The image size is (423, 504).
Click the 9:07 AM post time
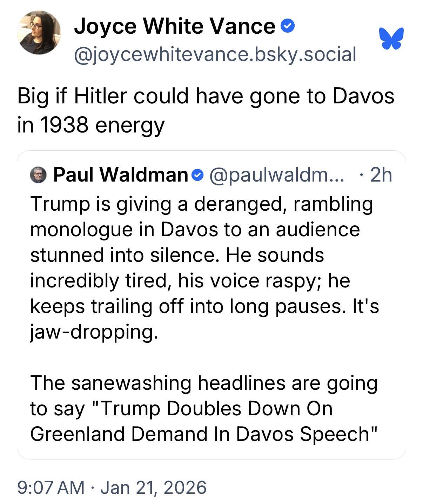click(x=51, y=487)
